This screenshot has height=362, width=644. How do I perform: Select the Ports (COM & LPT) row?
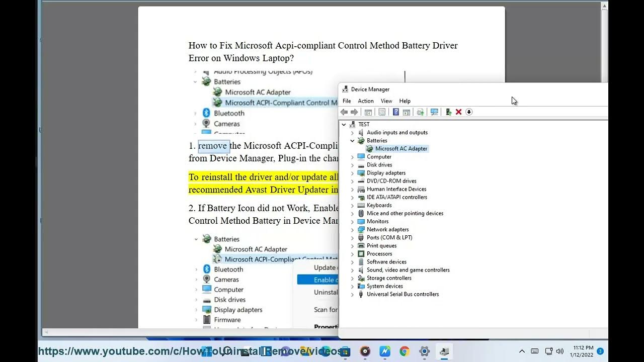[389, 238]
